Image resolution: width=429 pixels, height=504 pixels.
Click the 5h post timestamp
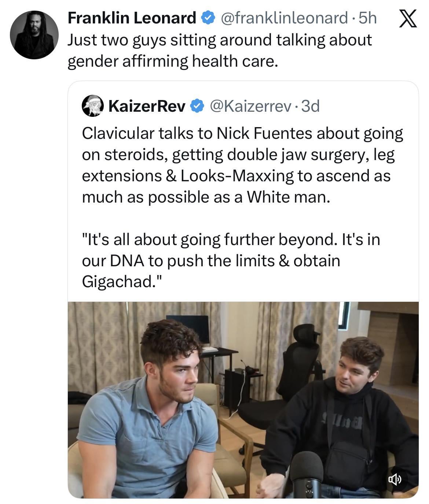[x=367, y=18]
